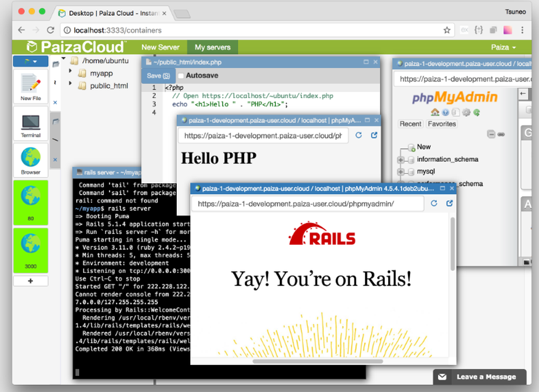This screenshot has height=392, width=539.
Task: Open the Favorites tables button
Action: [442, 124]
